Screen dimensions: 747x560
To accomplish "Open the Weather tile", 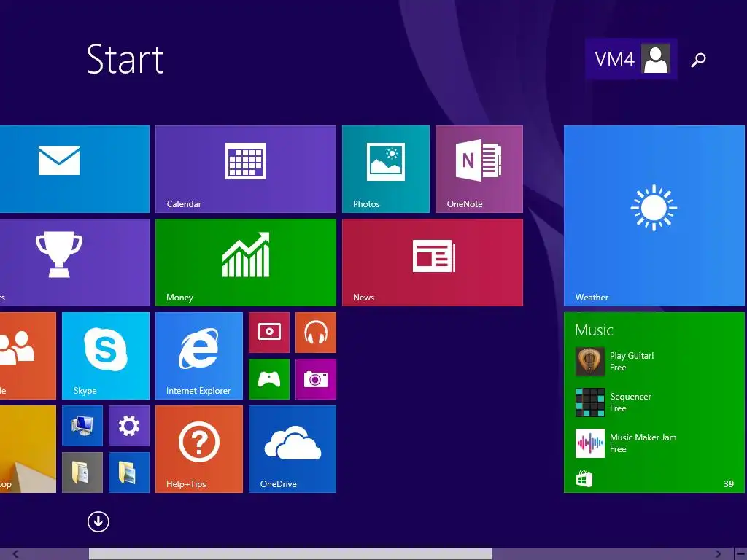I will 654,216.
